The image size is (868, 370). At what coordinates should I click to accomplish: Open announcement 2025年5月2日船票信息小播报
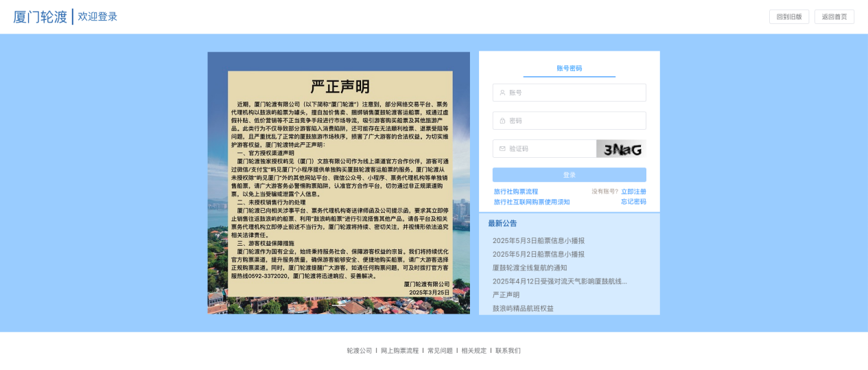(539, 254)
